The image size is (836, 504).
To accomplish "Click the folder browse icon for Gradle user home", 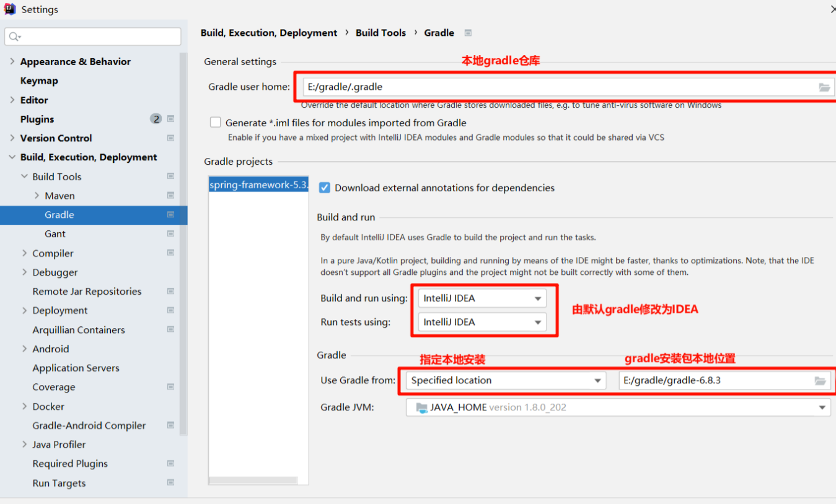I will point(824,87).
